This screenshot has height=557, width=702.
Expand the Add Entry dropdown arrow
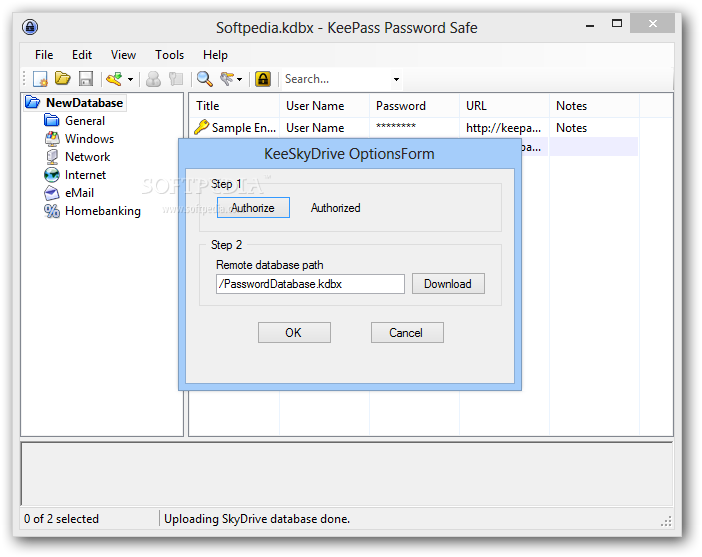coord(130,79)
